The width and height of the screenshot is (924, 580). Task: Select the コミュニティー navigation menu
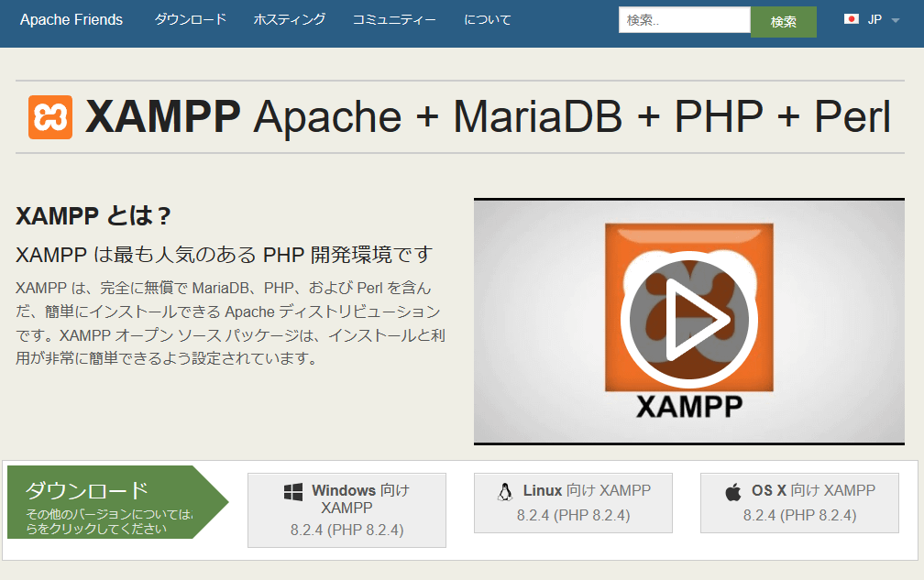point(394,19)
